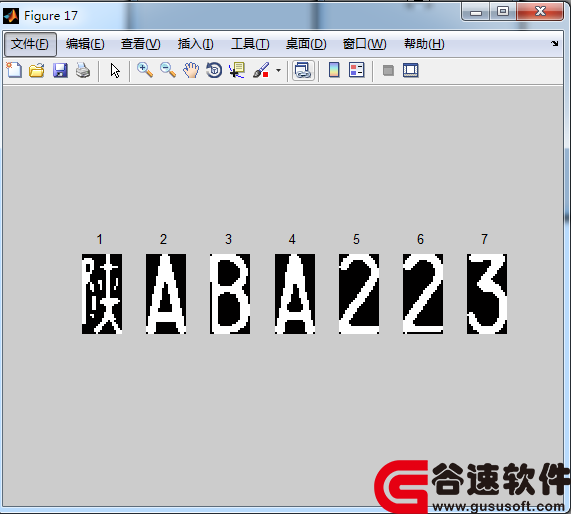Expand the Brush tool dropdown arrow
Image resolution: width=571 pixels, height=514 pixels.
pos(279,70)
